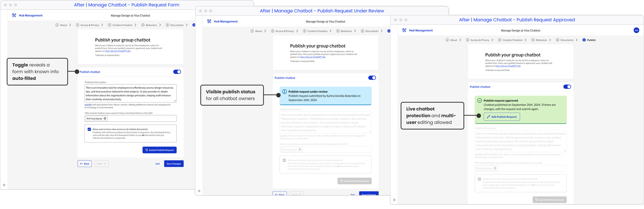
Task: Open Behaviors step in Under Review window
Action: point(344,31)
